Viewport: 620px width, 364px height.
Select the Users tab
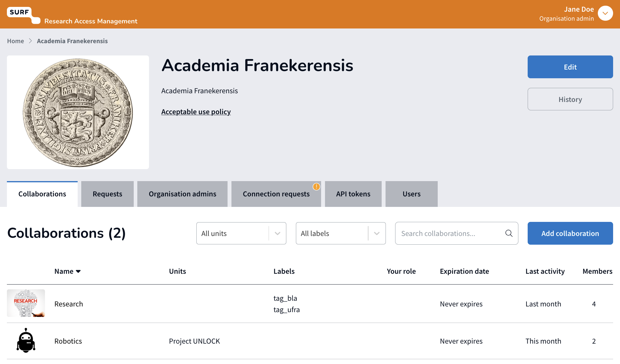[411, 194]
